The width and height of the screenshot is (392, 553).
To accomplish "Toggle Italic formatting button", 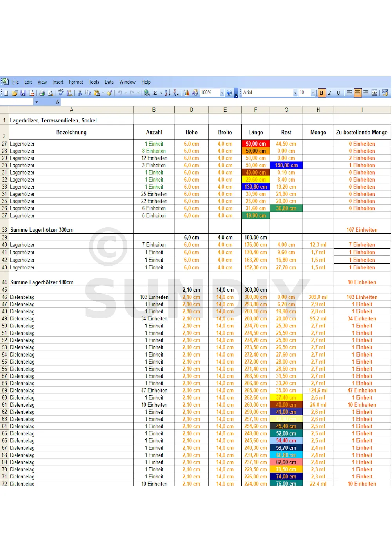I will [330, 93].
